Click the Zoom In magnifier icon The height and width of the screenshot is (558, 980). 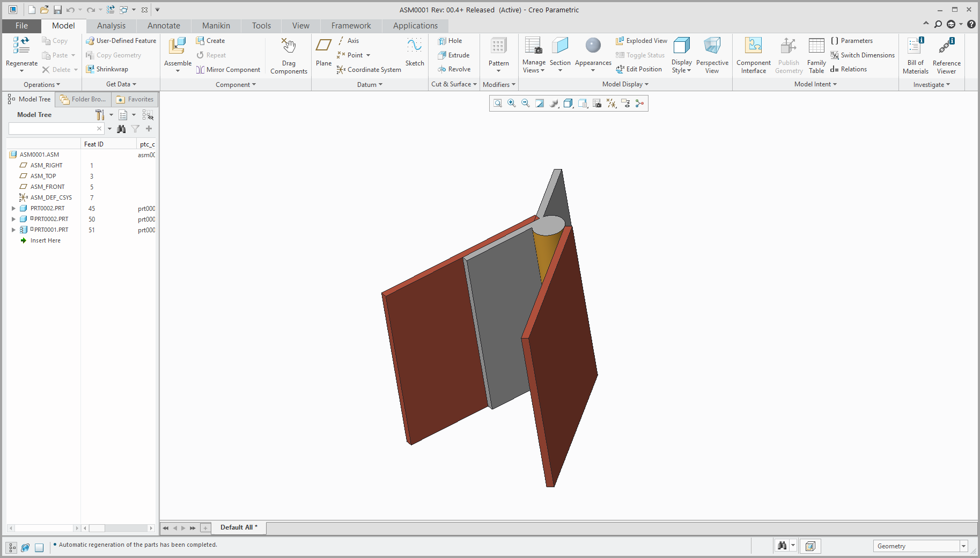click(512, 104)
